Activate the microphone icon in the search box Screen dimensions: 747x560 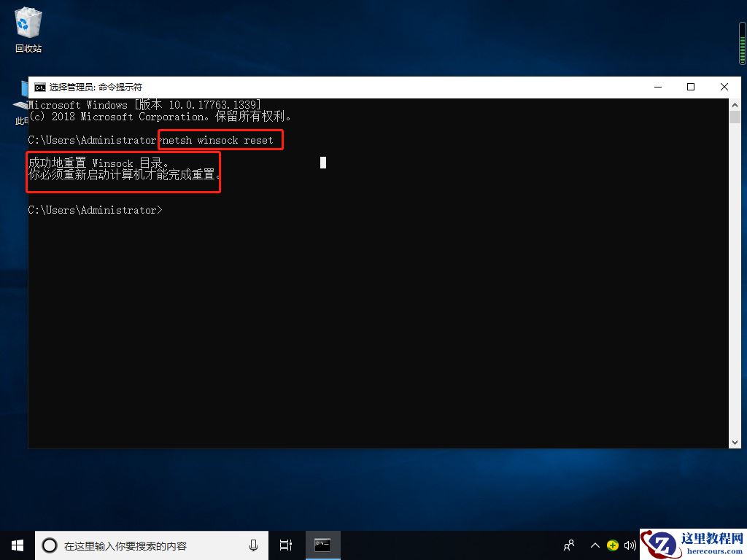(x=253, y=545)
